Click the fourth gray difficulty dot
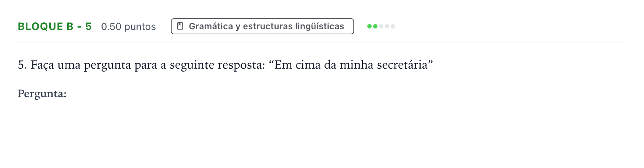The image size is (644, 168). [x=387, y=26]
